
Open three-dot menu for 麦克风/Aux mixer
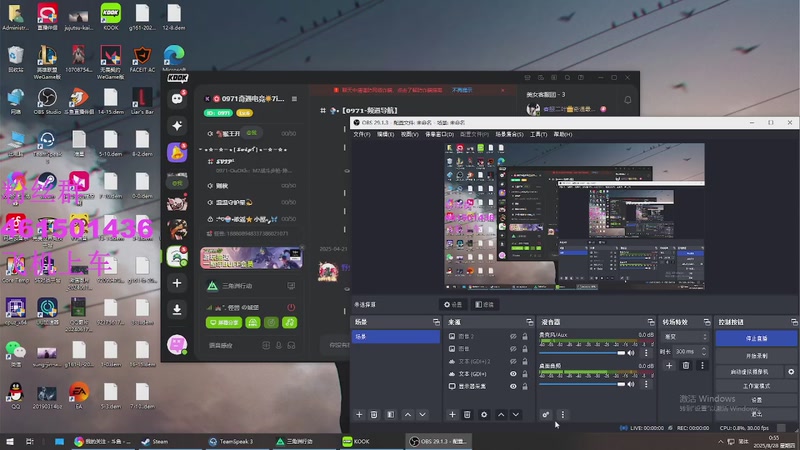[646, 353]
